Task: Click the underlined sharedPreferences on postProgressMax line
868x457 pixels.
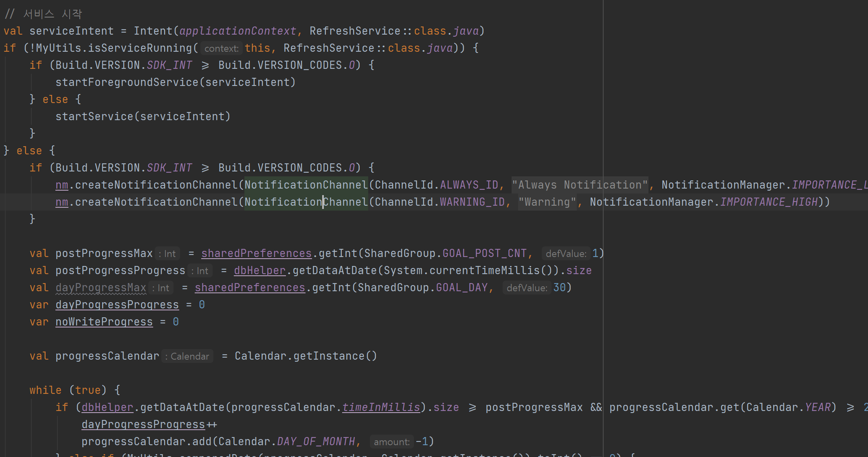Action: click(x=256, y=254)
